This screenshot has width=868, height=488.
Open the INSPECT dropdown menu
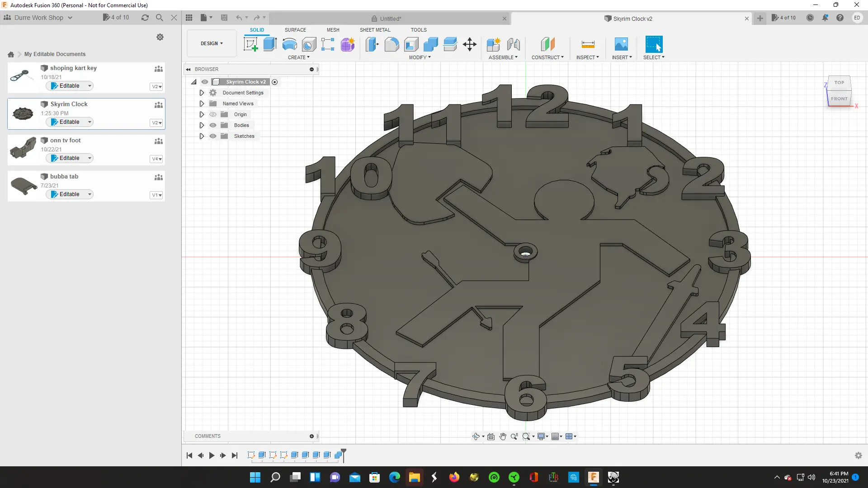(x=588, y=57)
